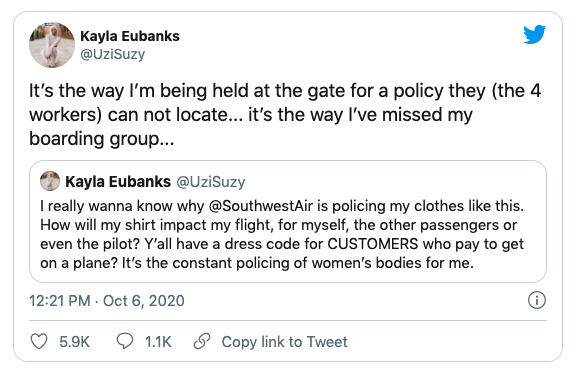Open replies via speech bubble icon
The height and width of the screenshot is (370, 576).
[x=125, y=341]
